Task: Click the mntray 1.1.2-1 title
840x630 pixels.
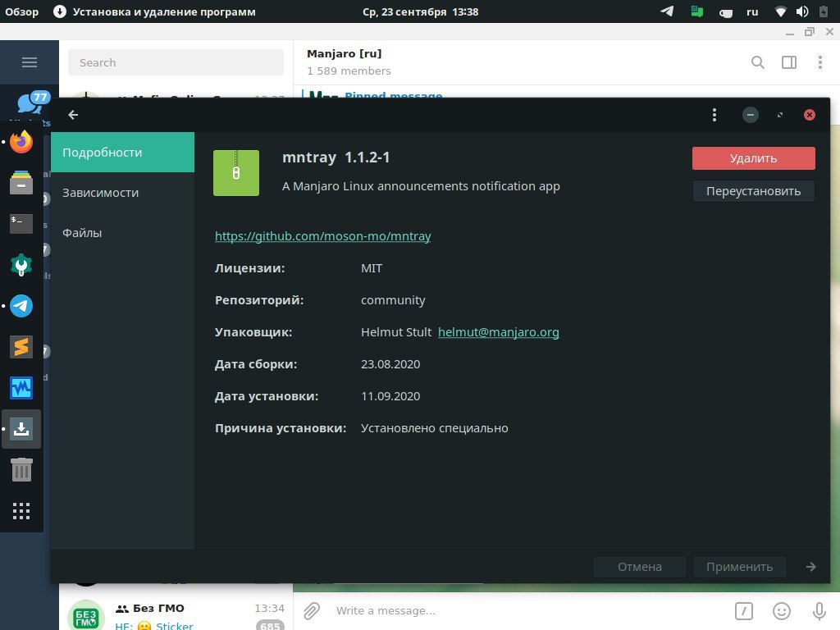Action: [336, 157]
